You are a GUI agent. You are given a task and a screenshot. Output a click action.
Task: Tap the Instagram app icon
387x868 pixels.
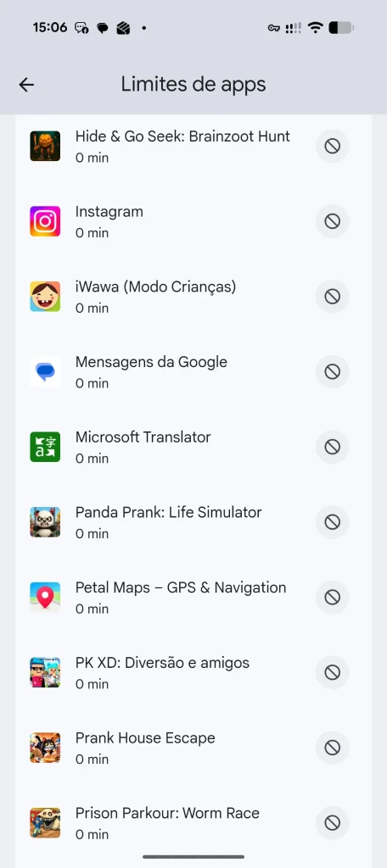pos(45,221)
